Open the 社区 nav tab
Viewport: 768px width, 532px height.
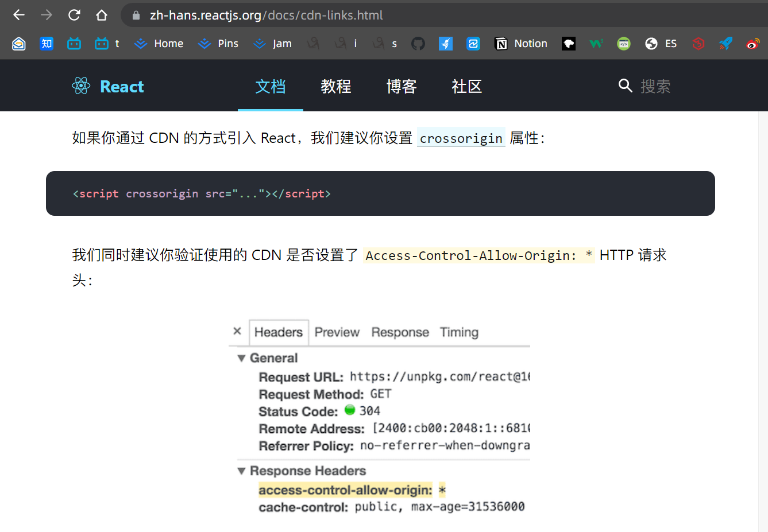(x=467, y=86)
